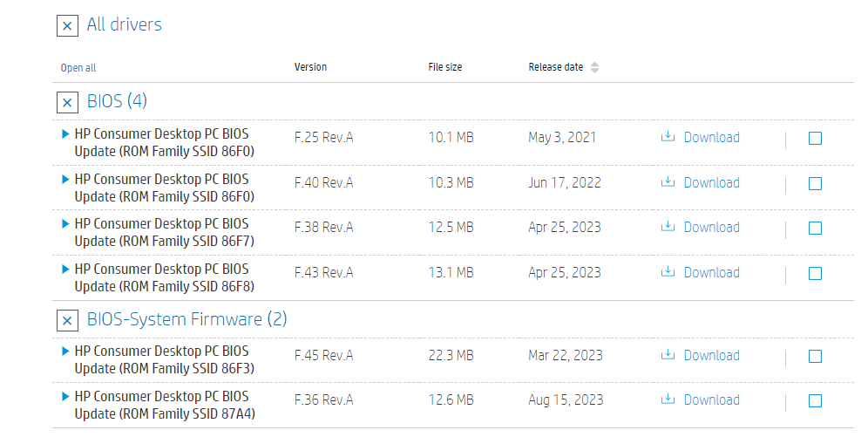Tick checkbox for May 3, 2021 BIOS update
Screen dimensions: 868x437
click(815, 138)
